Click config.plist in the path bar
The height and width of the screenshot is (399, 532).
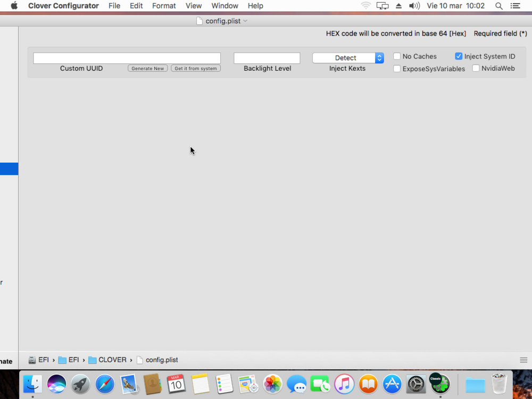(x=157, y=360)
